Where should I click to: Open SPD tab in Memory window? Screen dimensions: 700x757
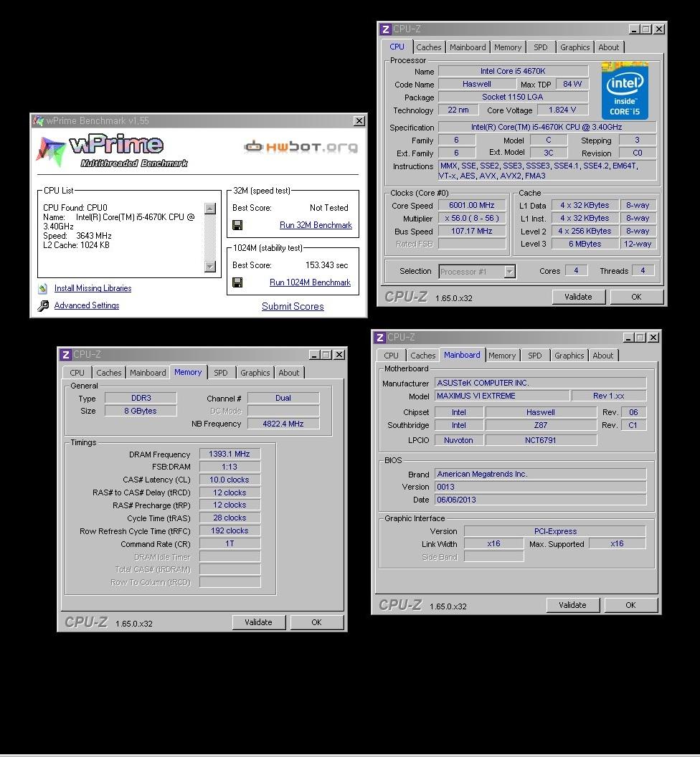[221, 373]
